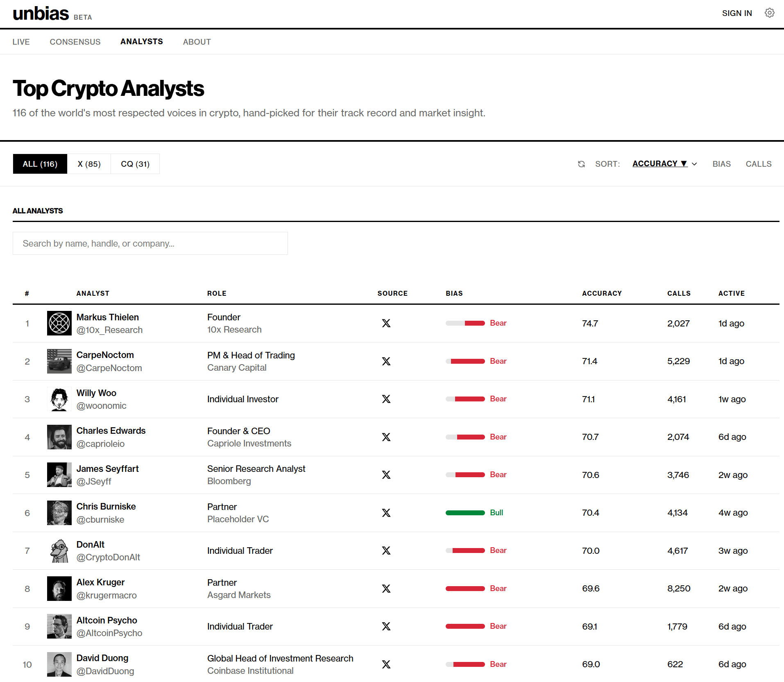This screenshot has height=682, width=784.
Task: Click the SIGN IN link
Action: click(737, 13)
